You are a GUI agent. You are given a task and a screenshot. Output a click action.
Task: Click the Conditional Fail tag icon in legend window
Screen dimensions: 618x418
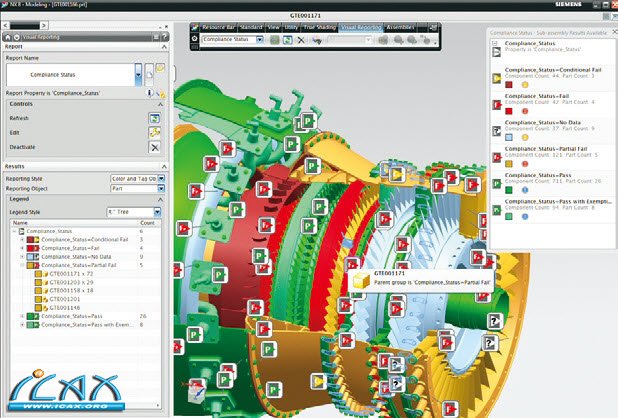(x=497, y=78)
